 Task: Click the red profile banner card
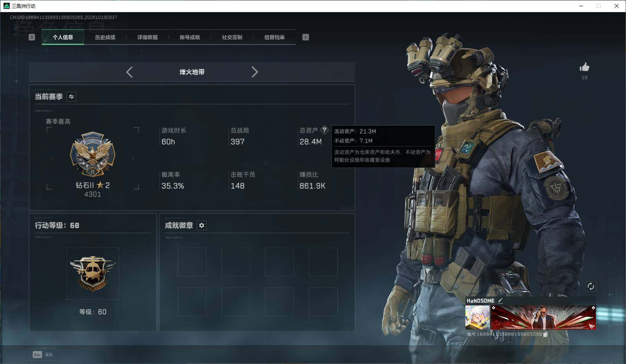point(543,317)
